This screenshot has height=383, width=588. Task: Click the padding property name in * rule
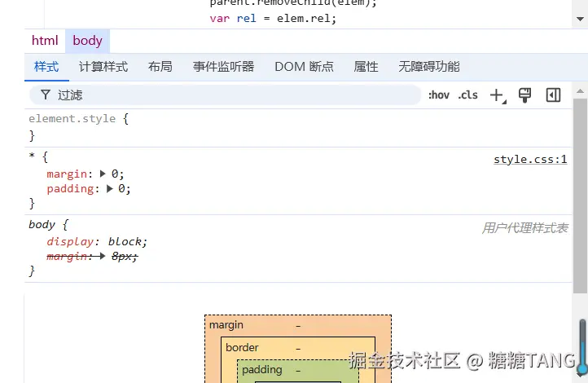[71, 189]
